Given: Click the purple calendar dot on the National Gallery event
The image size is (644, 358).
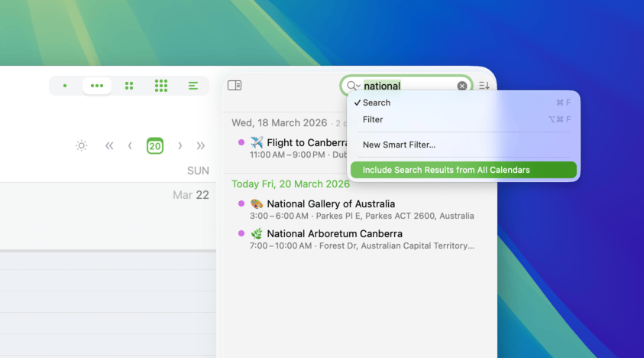Looking at the screenshot, I should point(241,203).
